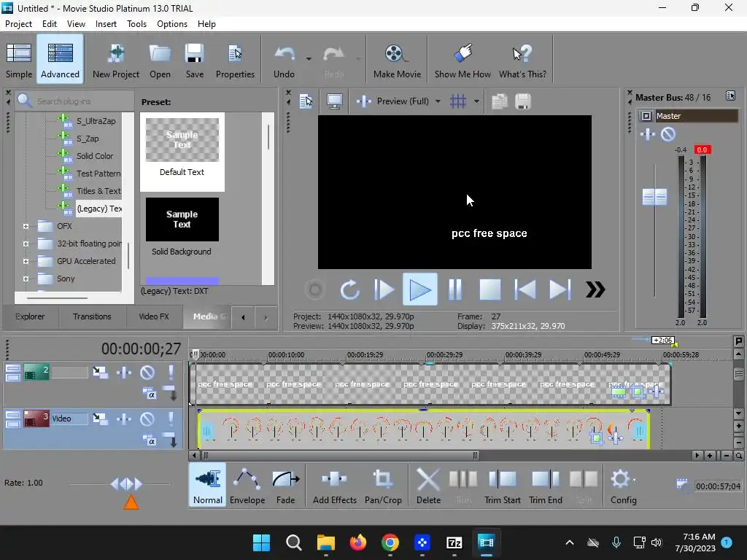Open the Project menu

[18, 24]
